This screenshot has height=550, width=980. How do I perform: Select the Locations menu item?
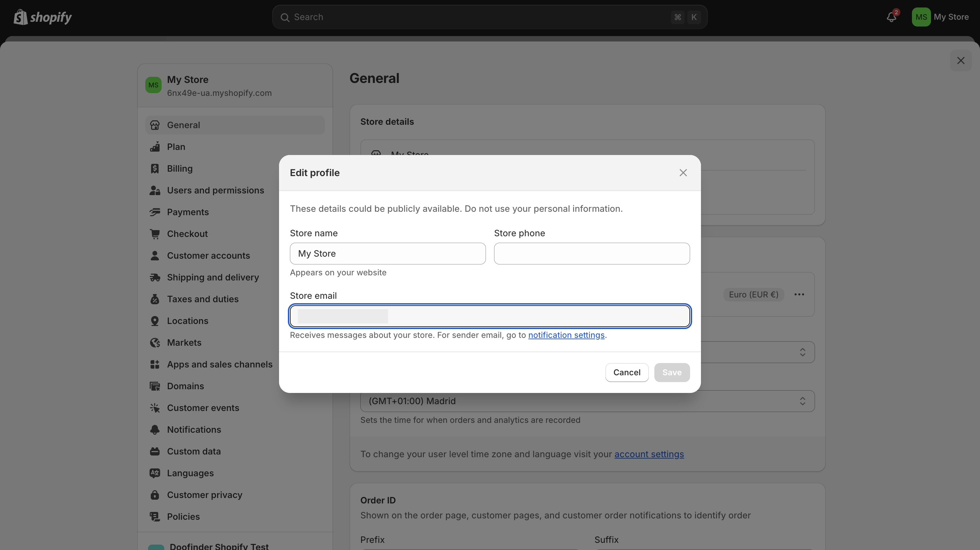188,321
